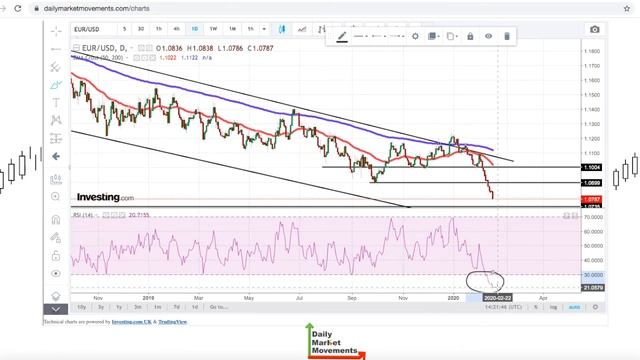This screenshot has width=640, height=360.
Task: Bookmark this page with star icon
Action: [x=627, y=8]
